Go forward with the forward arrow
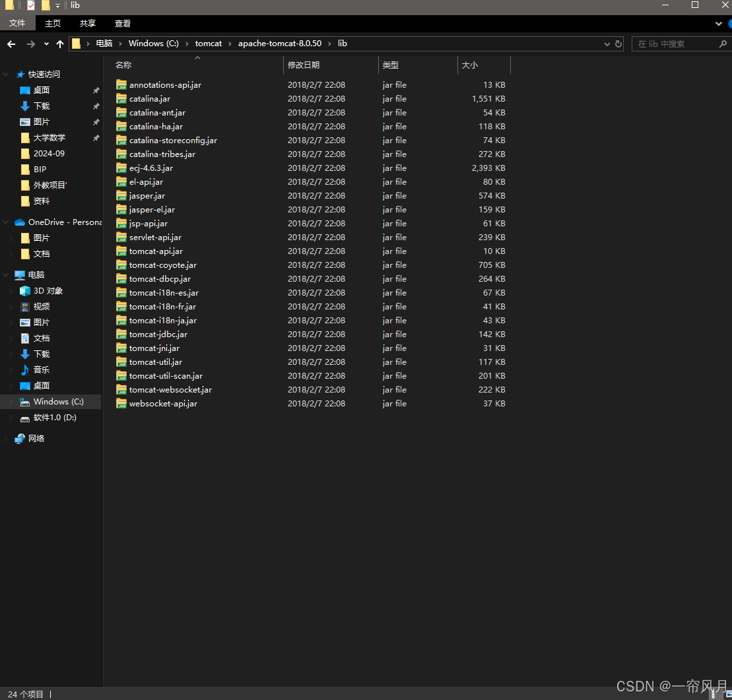This screenshot has width=732, height=700. [x=31, y=44]
